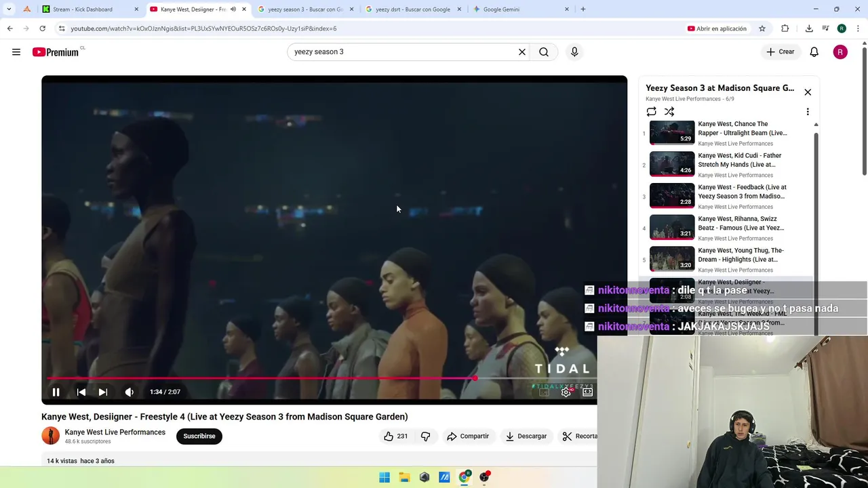
Task: Open YouTube notifications bell
Action: tap(814, 52)
